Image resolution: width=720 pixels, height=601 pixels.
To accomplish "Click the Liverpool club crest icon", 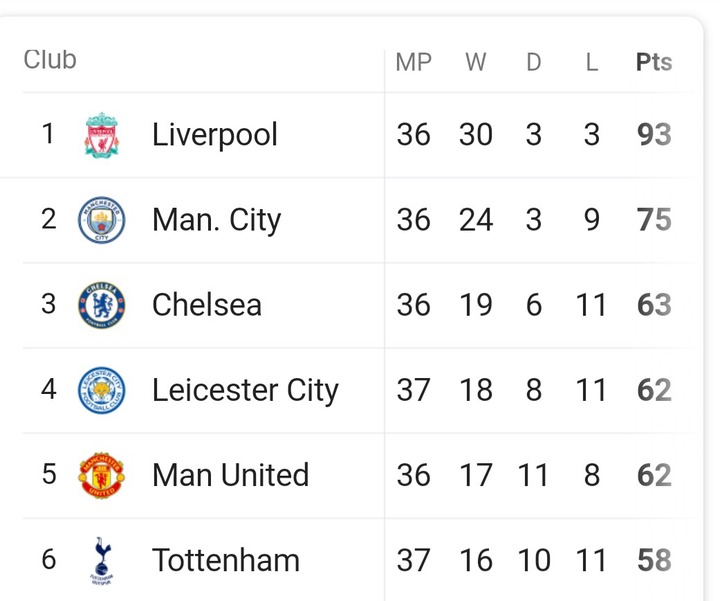I will pyautogui.click(x=102, y=135).
